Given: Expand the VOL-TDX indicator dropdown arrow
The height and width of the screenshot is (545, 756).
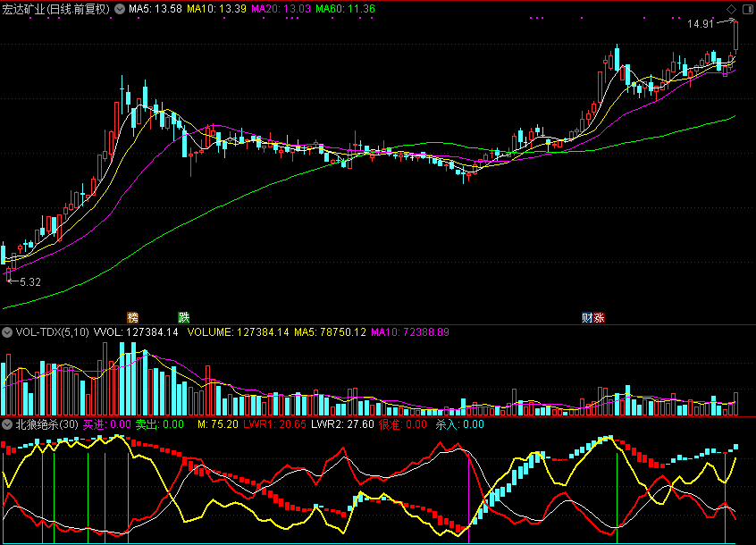Looking at the screenshot, I should pos(7,332).
